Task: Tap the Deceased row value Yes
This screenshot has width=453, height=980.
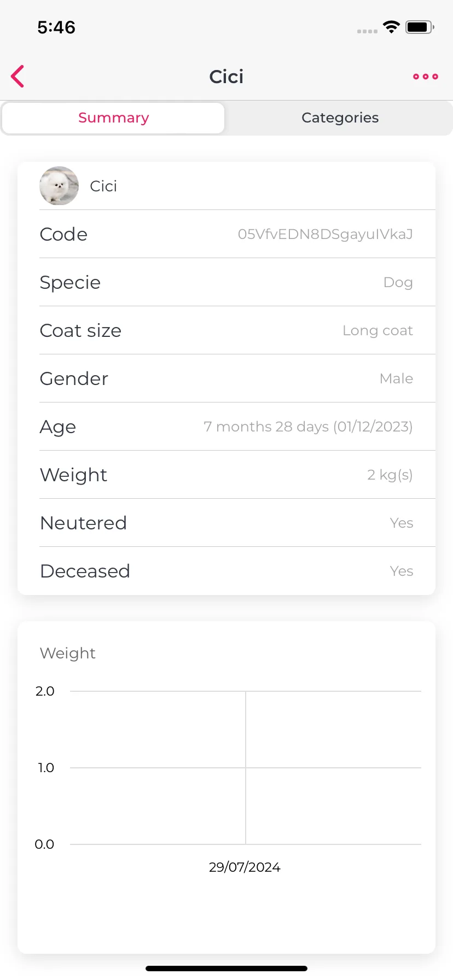Action: (x=402, y=571)
